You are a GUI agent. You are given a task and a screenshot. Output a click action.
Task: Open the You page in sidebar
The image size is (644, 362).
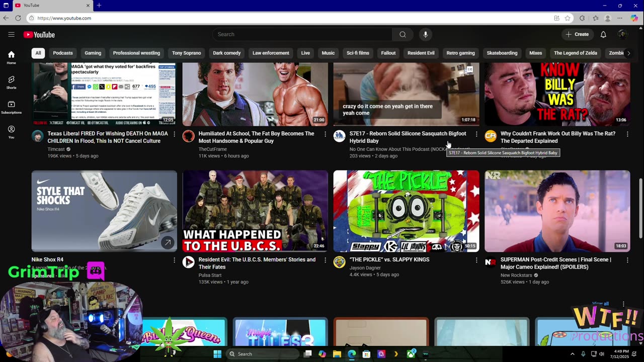[11, 132]
